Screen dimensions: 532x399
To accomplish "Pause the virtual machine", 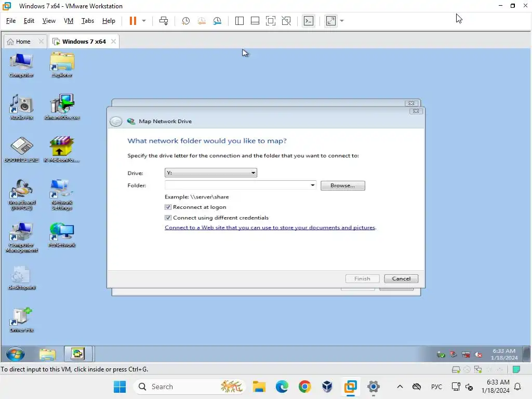I will tap(132, 21).
